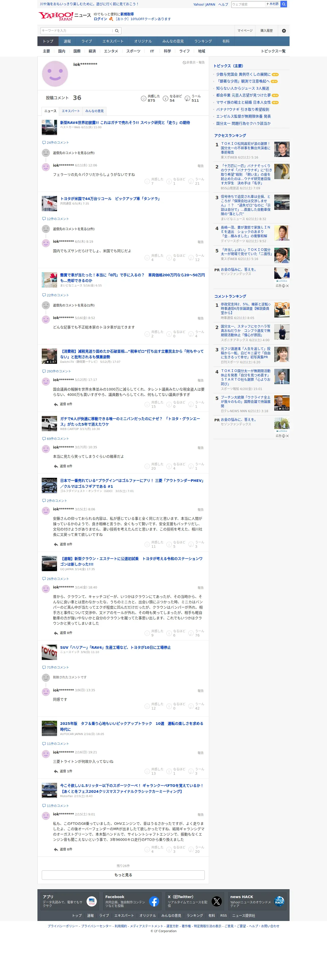This screenshot has height=980, width=327.
Task: Click the うーん icon showing 511
Action: [187, 98]
